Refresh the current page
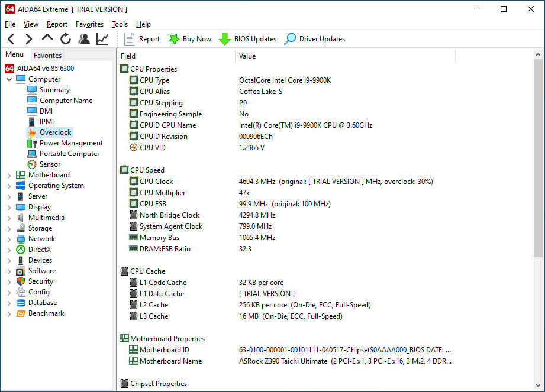This screenshot has height=392, width=545. pos(65,39)
